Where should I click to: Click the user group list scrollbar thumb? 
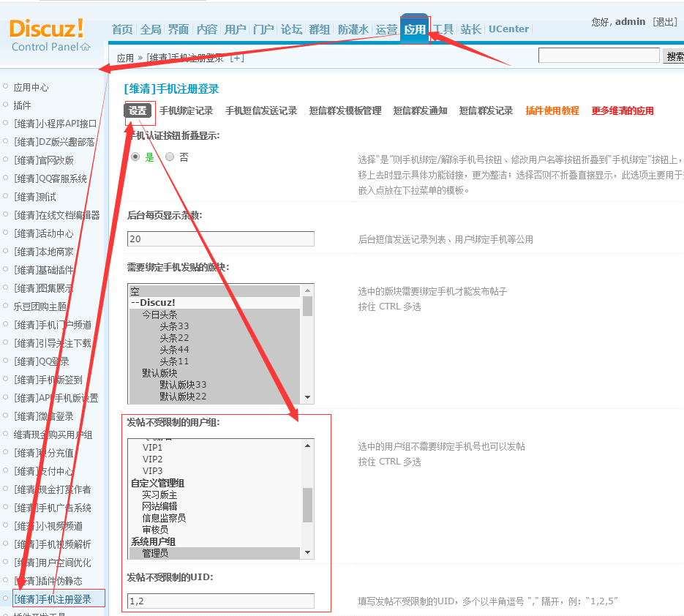(x=307, y=505)
